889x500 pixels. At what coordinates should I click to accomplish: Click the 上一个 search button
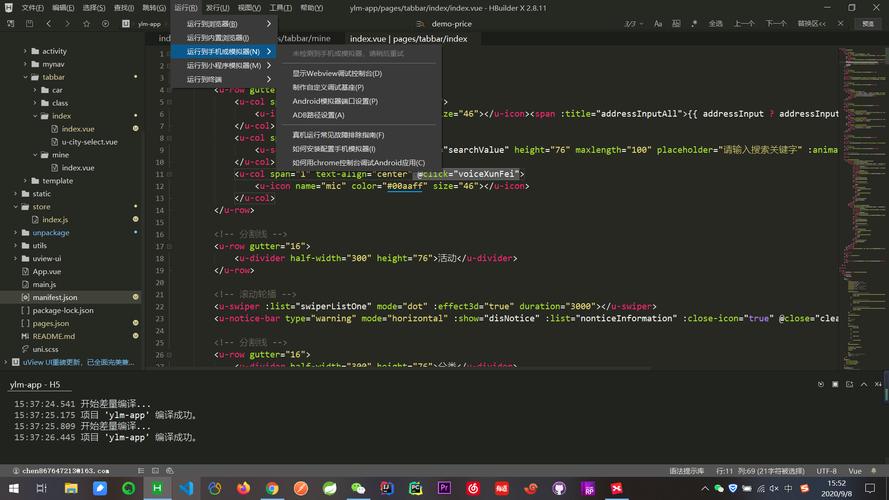pos(744,23)
